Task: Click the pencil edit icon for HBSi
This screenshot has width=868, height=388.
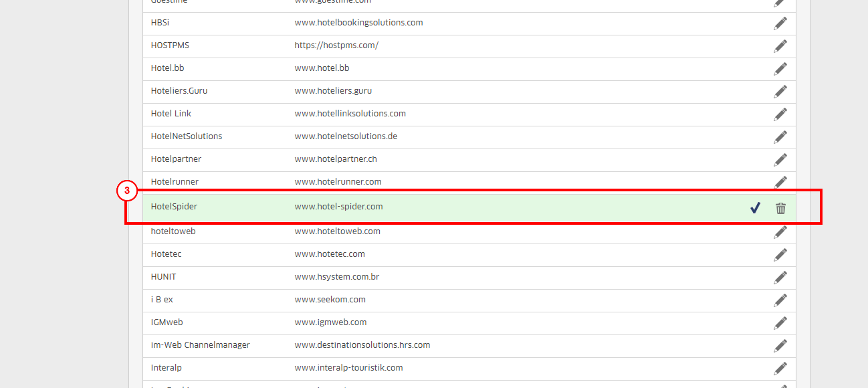Action: click(x=780, y=23)
